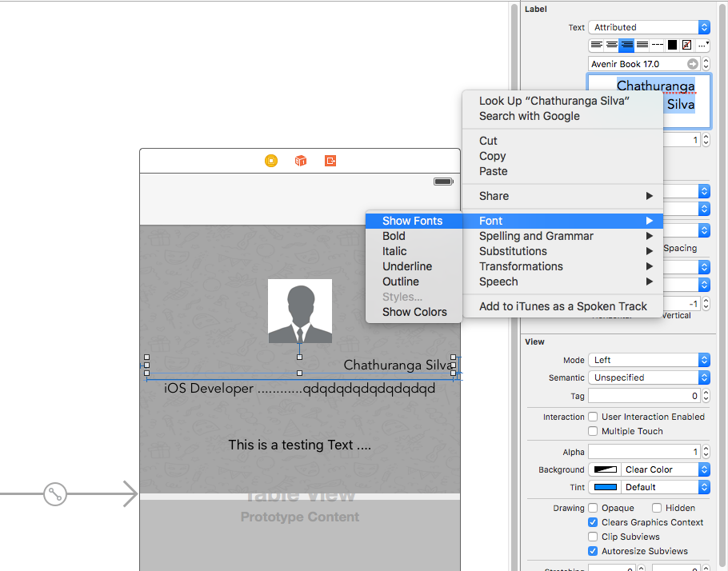Open the Text type Attributed dropdown

click(648, 27)
